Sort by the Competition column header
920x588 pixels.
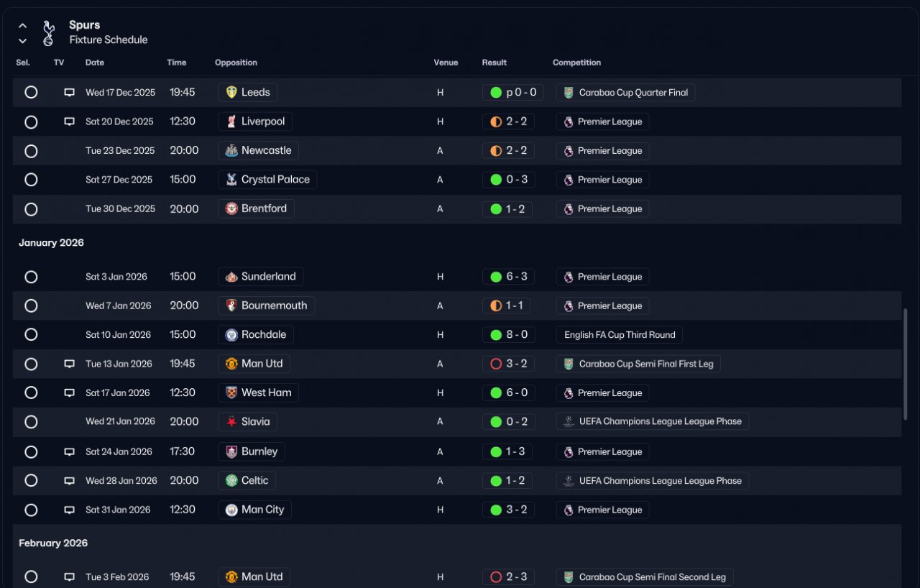click(576, 63)
